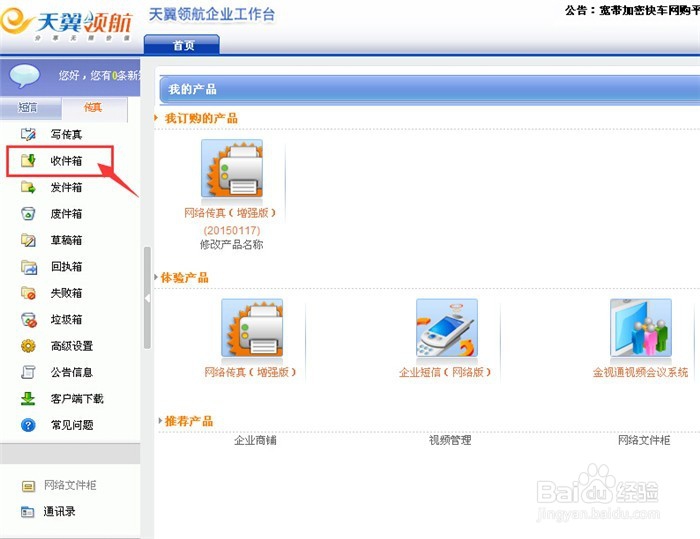Open 常见问题 menu entry
700x539 pixels.
pos(71,425)
